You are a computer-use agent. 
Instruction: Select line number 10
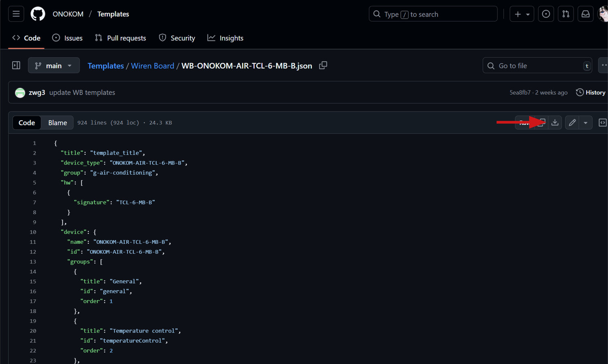[x=33, y=232]
